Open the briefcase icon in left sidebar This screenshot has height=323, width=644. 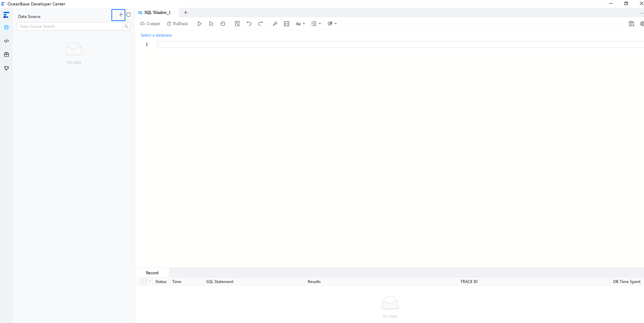click(x=6, y=55)
